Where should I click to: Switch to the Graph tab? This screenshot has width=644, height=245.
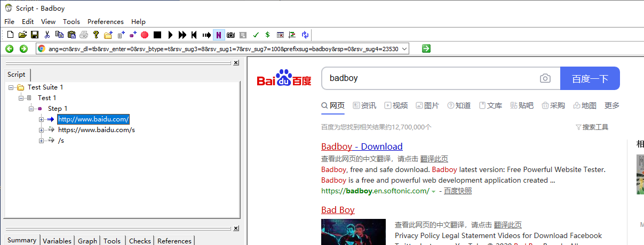pos(88,241)
